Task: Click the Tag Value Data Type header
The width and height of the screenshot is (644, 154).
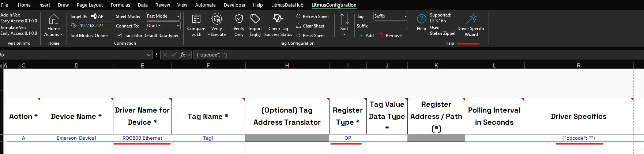Action: click(387, 116)
